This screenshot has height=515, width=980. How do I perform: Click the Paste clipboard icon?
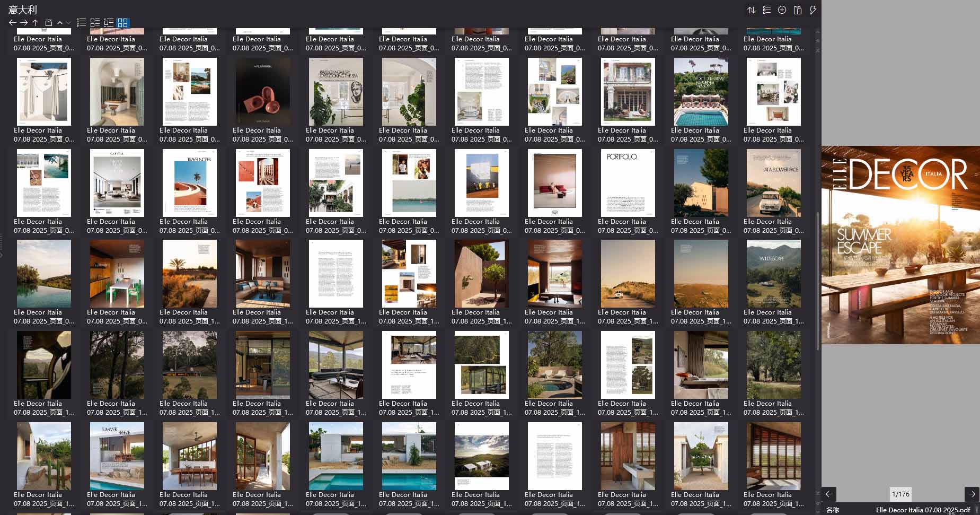(797, 10)
